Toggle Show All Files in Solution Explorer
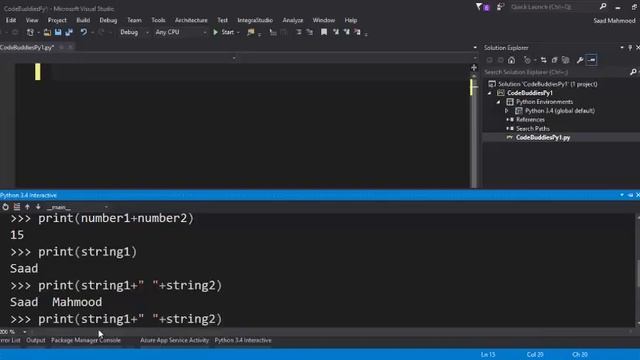This screenshot has width=640, height=360. point(565,60)
